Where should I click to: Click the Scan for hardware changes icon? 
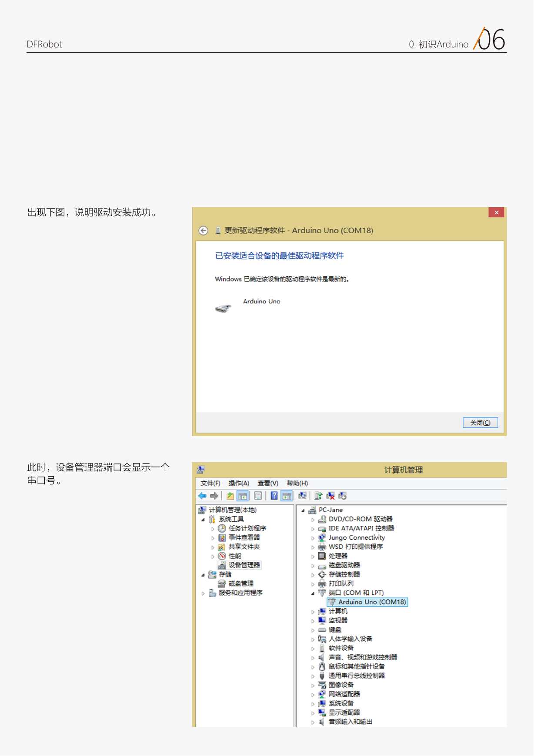click(x=302, y=496)
